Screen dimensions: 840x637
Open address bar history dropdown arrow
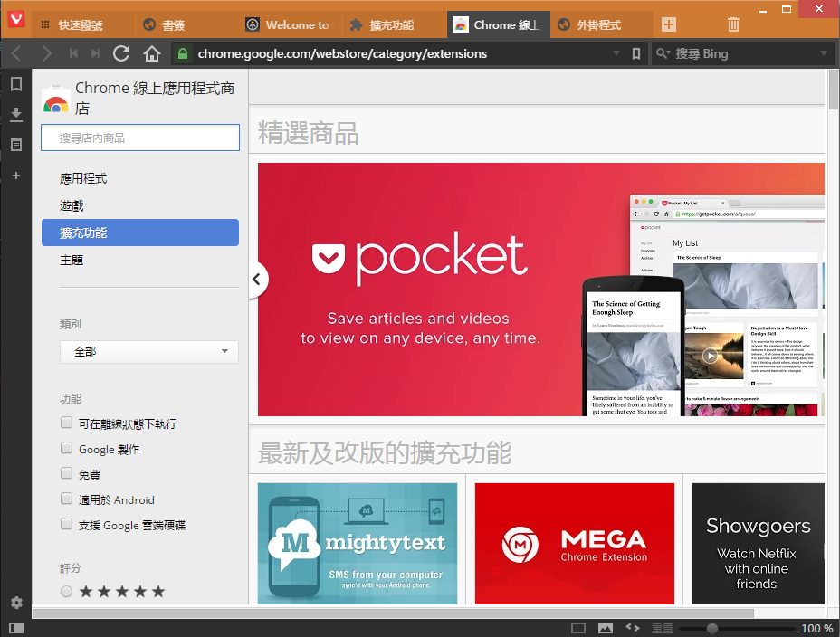coord(616,53)
